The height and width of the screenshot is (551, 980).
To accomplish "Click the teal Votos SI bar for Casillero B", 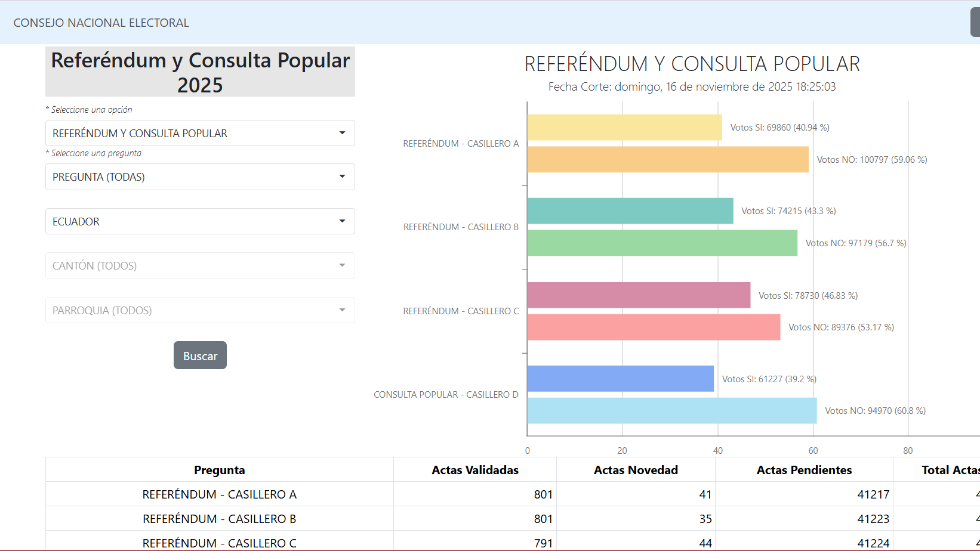I will [x=630, y=211].
